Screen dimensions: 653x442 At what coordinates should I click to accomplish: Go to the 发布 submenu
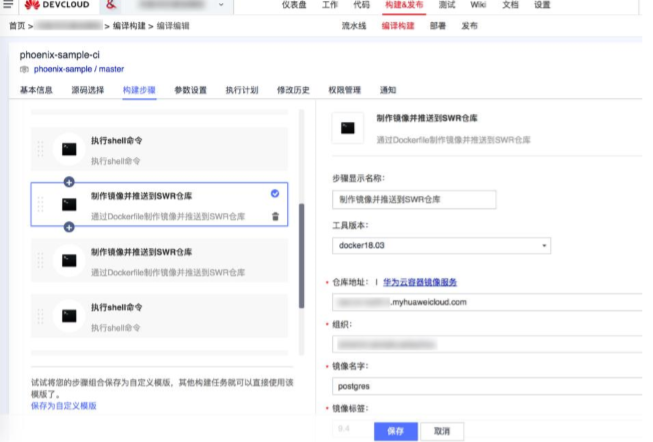pyautogui.click(x=469, y=26)
